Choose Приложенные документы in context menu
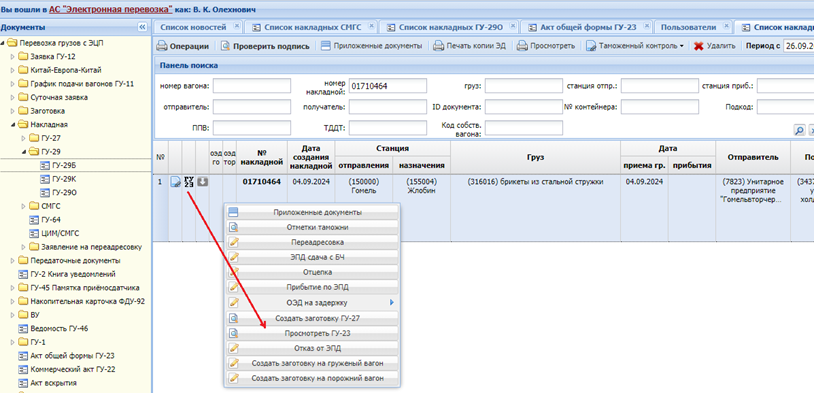 coord(313,212)
